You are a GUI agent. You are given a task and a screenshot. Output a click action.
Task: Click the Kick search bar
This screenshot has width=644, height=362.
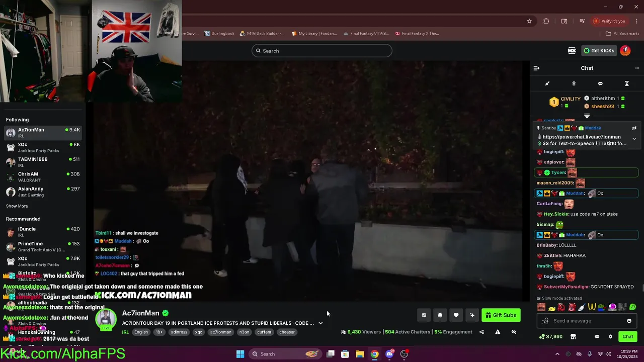click(322, 51)
